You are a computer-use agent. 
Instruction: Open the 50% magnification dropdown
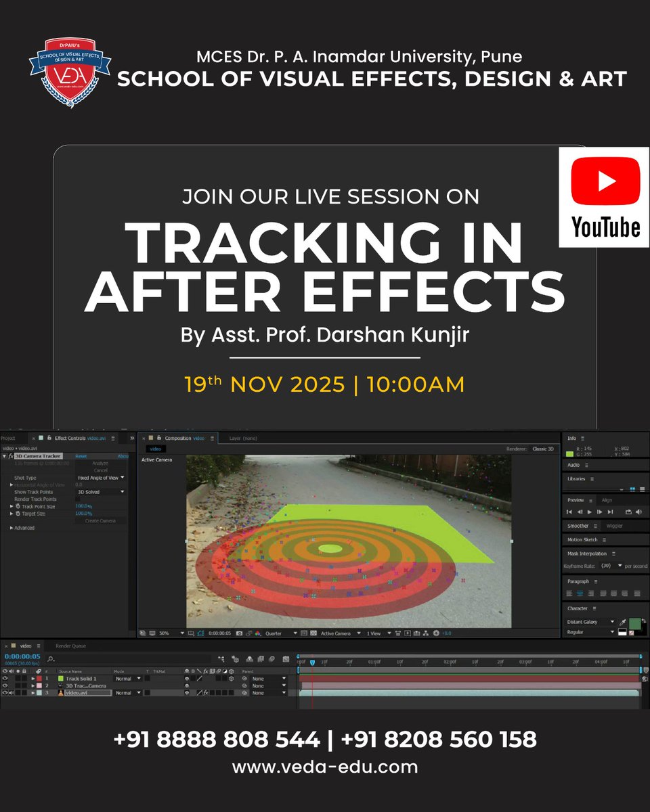171,633
